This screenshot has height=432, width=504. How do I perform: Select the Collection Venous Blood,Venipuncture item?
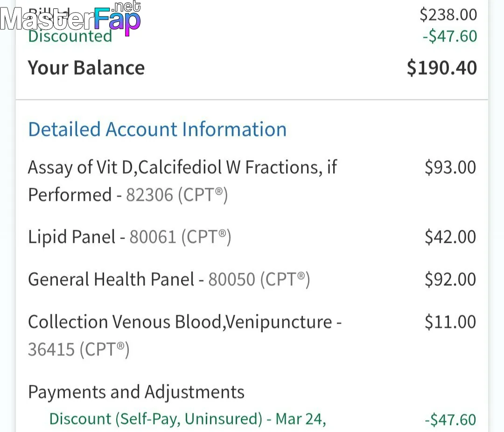pyautogui.click(x=185, y=335)
